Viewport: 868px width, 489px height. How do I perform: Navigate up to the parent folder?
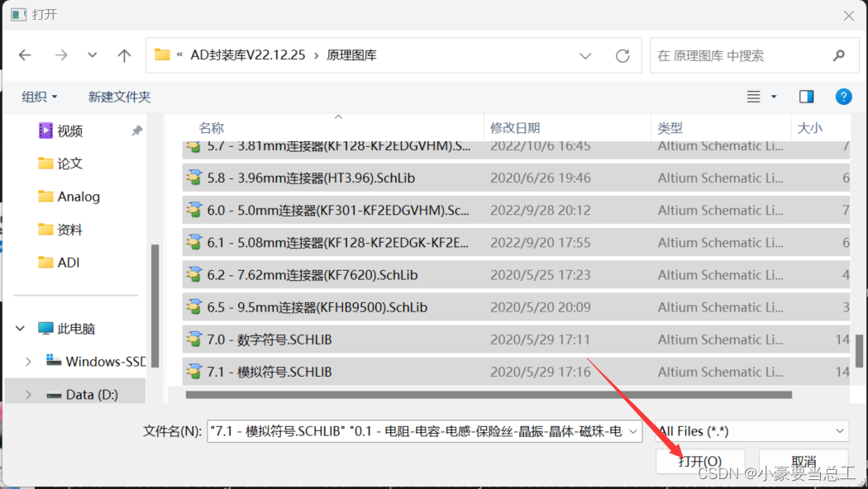[x=124, y=55]
